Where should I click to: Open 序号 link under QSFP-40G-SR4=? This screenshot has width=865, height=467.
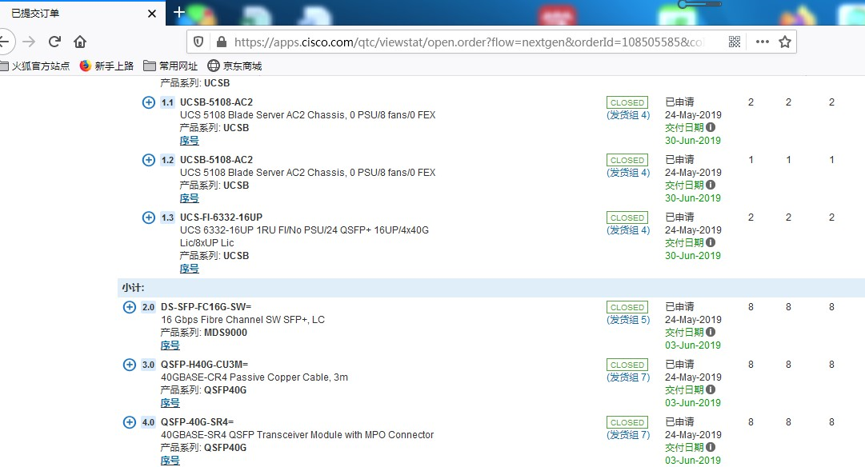coord(170,460)
